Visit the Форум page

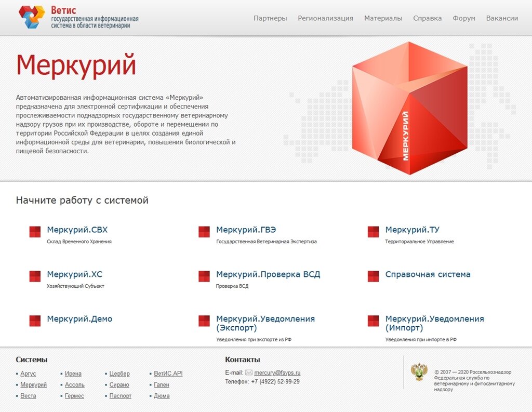click(x=464, y=18)
